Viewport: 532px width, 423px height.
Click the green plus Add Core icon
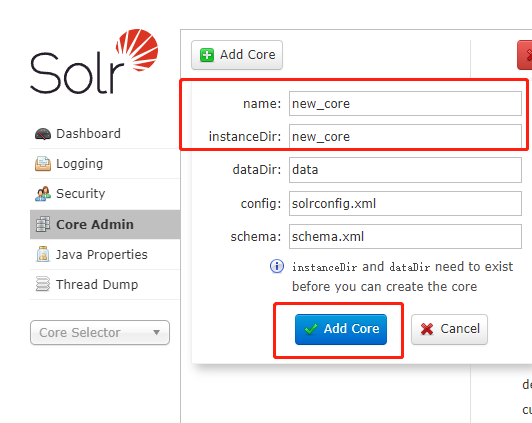click(207, 55)
